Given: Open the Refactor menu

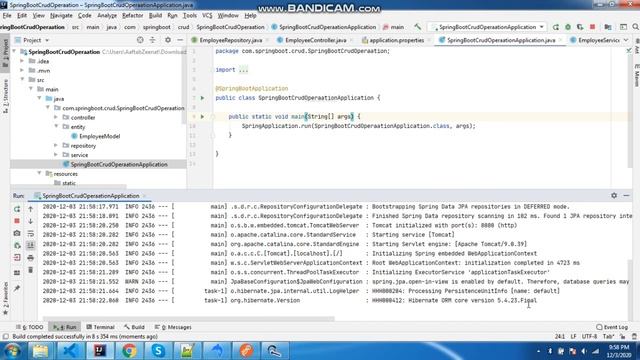Looking at the screenshot, I should click(x=133, y=16).
